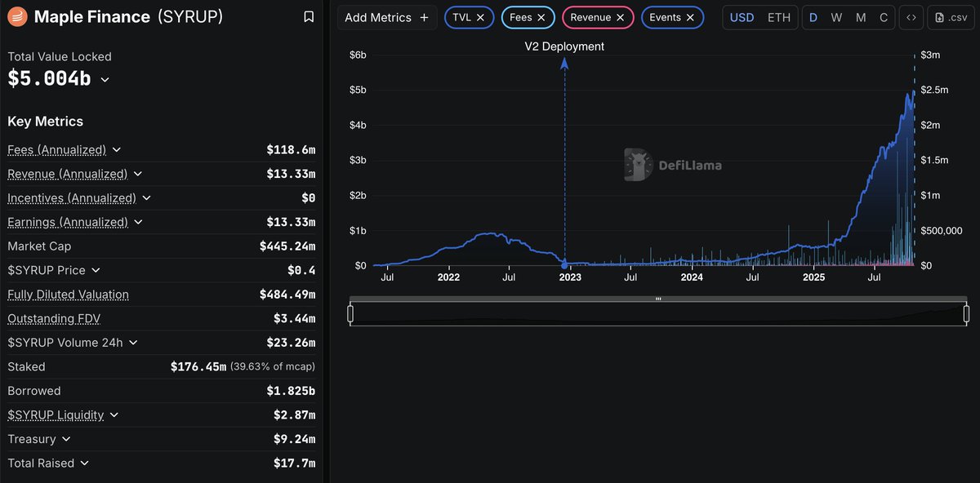Image resolution: width=980 pixels, height=483 pixels.
Task: Remove the Events metric chip
Action: pyautogui.click(x=690, y=17)
